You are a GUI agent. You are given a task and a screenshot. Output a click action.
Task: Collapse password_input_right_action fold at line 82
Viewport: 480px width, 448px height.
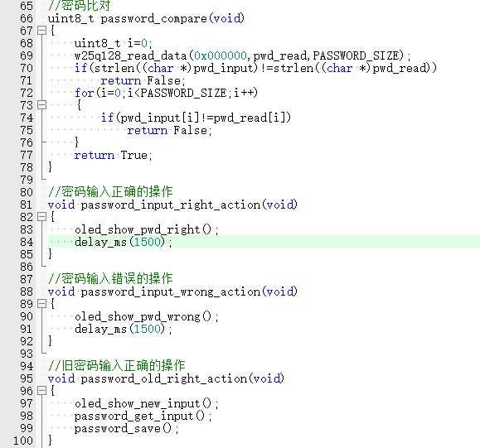pos(41,217)
